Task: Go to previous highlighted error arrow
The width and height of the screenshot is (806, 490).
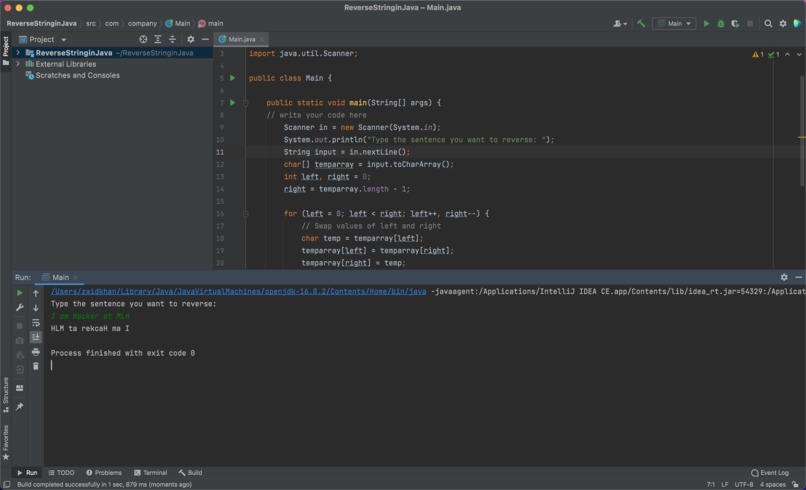Action: point(787,54)
